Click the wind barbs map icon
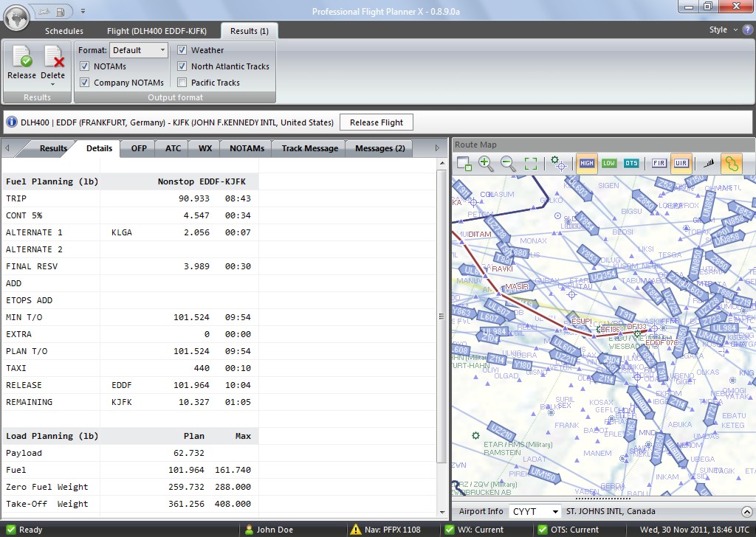 [709, 163]
